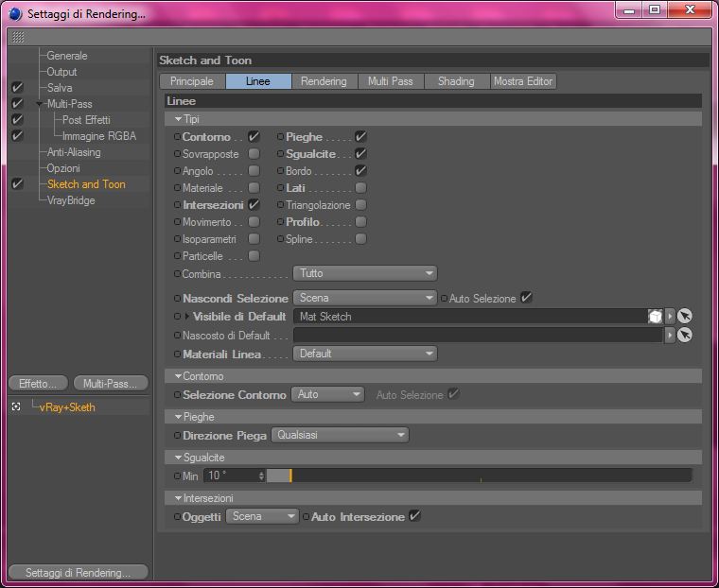Image resolution: width=719 pixels, height=588 pixels.
Task: Open Nascondi Selezione dropdown set to Scena
Action: tap(365, 298)
